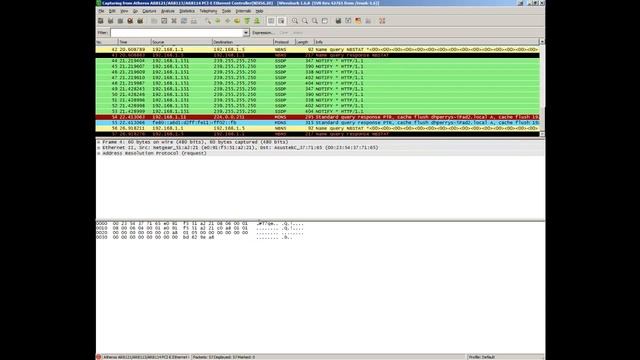Sort by the Time column header
Image resolution: width=640 pixels, height=360 pixels.
[134, 42]
